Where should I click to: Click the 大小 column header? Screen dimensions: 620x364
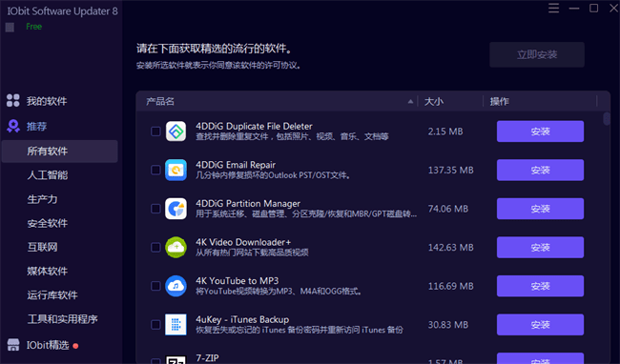click(434, 101)
